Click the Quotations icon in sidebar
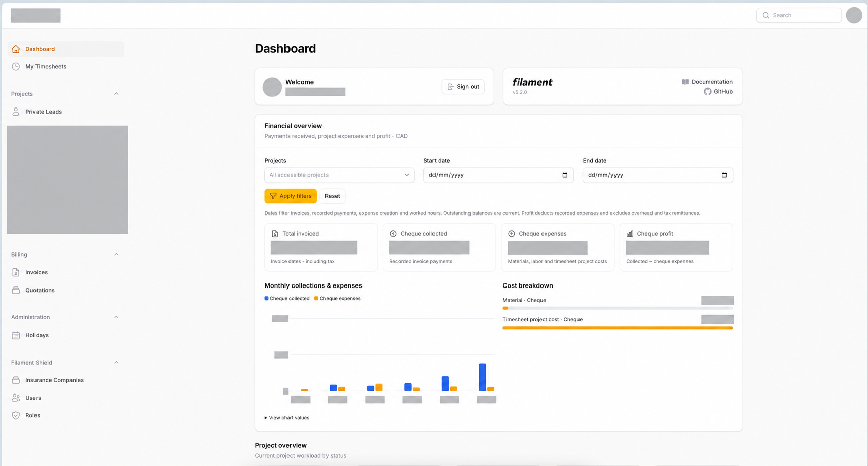Image resolution: width=868 pixels, height=466 pixels. (16, 290)
